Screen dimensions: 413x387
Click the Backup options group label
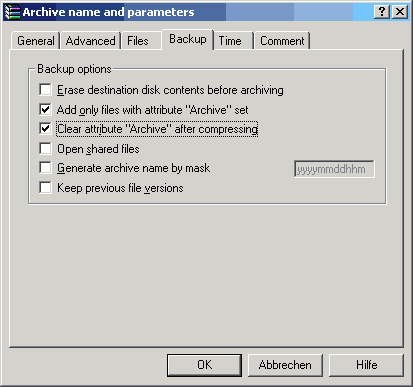(x=74, y=69)
